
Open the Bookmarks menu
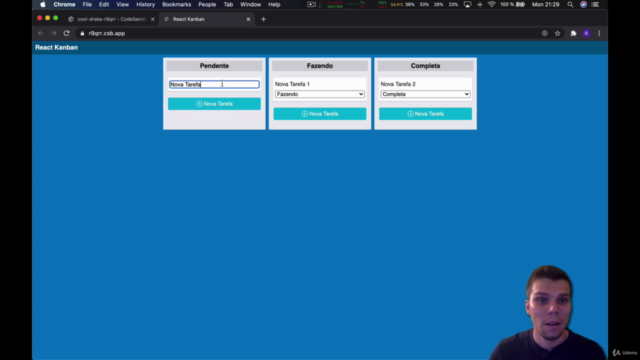click(176, 4)
